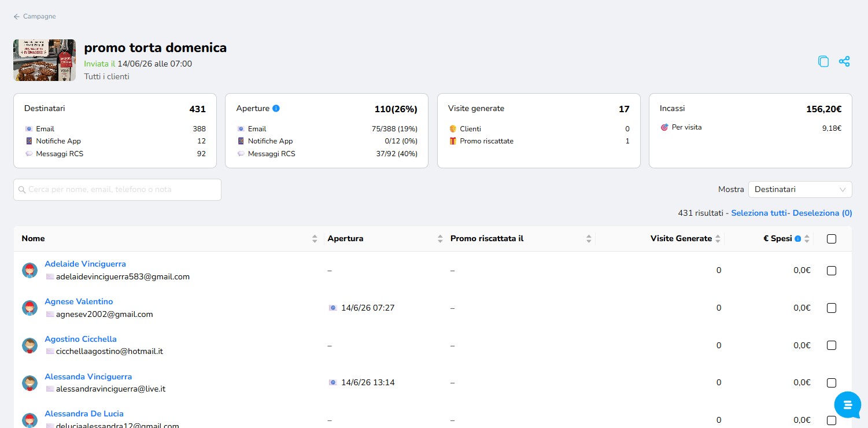The height and width of the screenshot is (428, 868).
Task: Click the Email icon in Destinatari card
Action: (28, 129)
